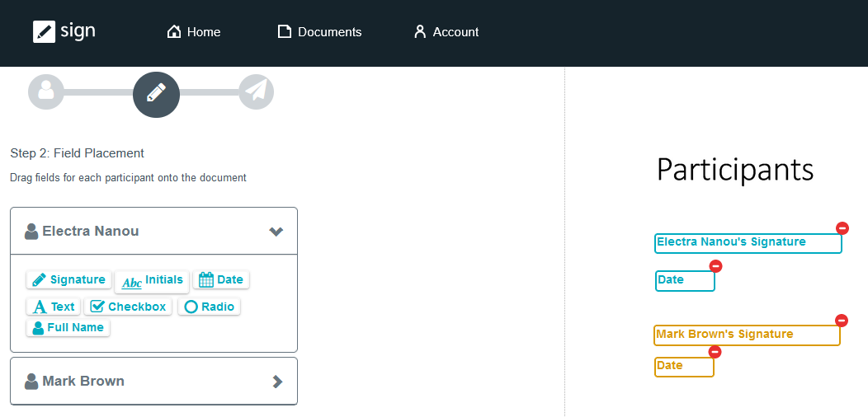Open the Account menu
868x417 pixels.
coord(446,32)
